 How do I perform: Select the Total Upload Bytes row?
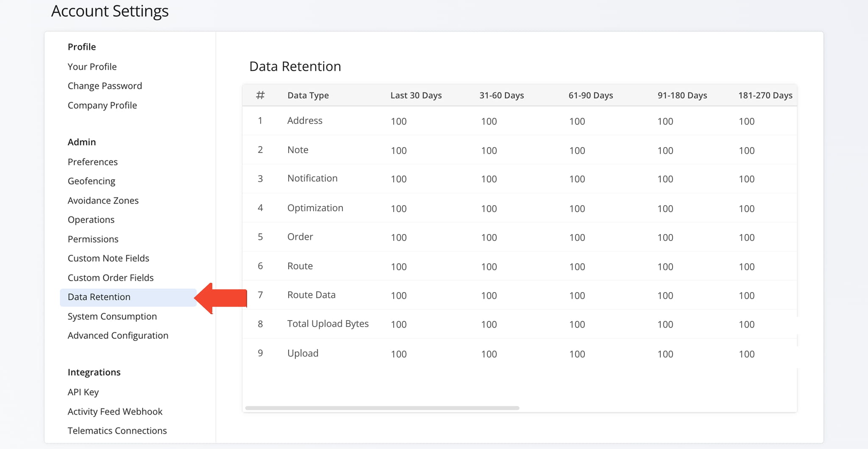328,324
